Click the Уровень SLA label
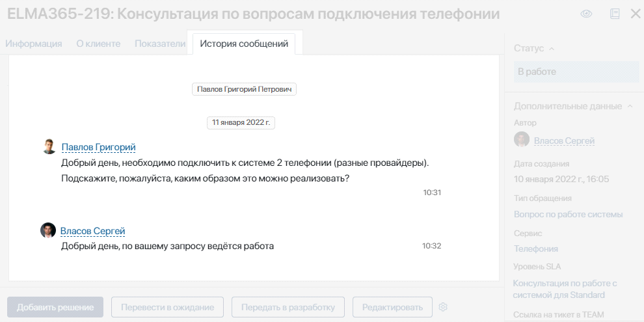Image resolution: width=644 pixels, height=322 pixels. pos(537,267)
